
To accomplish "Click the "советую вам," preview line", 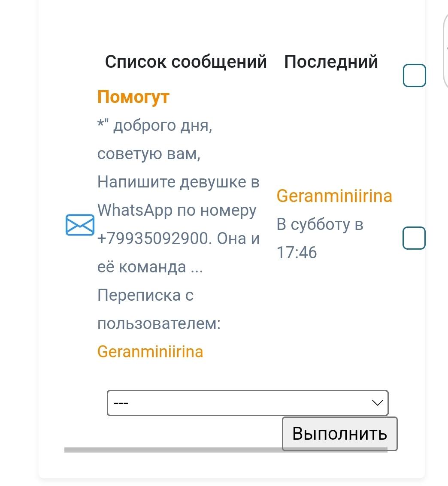I will [149, 154].
